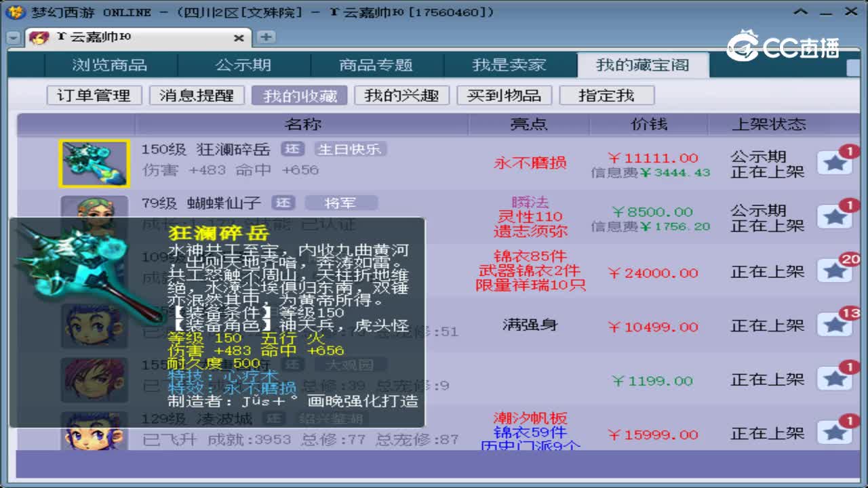Click the 将军 server tag
868x488 pixels.
pos(340,203)
